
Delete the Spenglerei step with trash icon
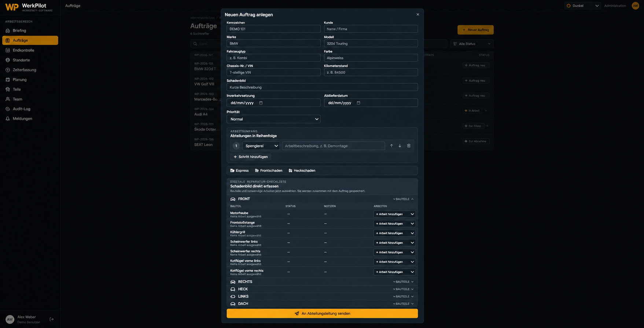[409, 146]
